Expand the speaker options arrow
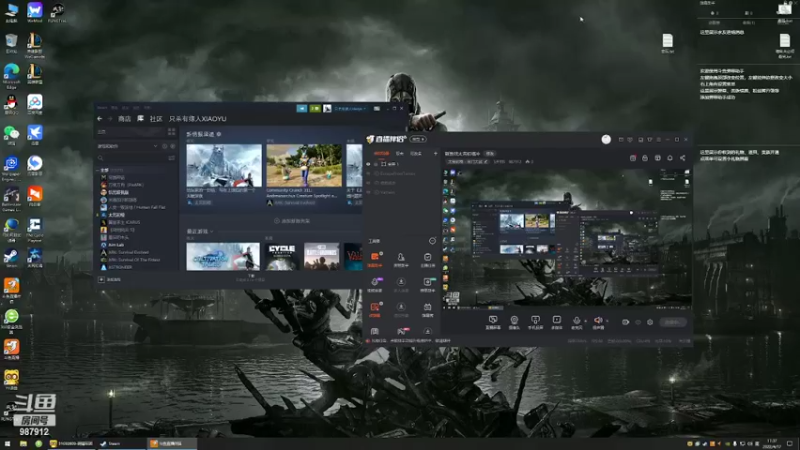The height and width of the screenshot is (450, 800). coord(607,321)
